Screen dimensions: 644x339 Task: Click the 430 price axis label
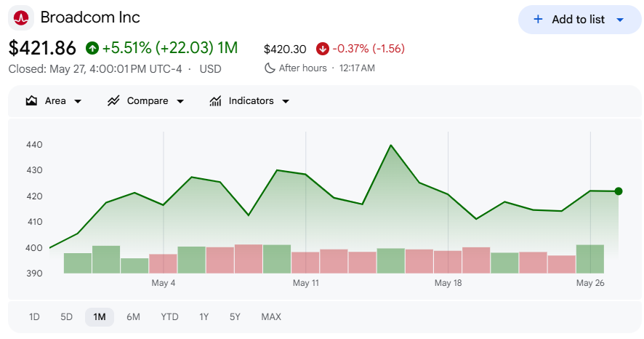coord(34,170)
